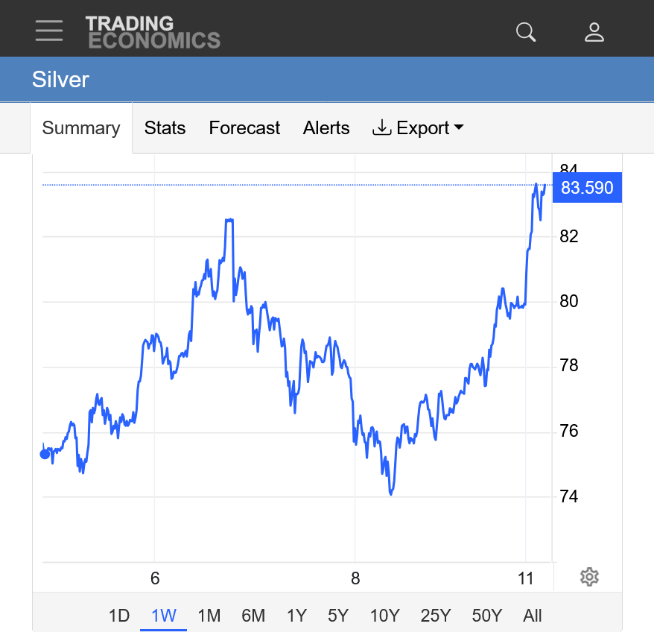654x644 pixels.
Task: Click the 83.590 current price label
Action: (x=587, y=188)
